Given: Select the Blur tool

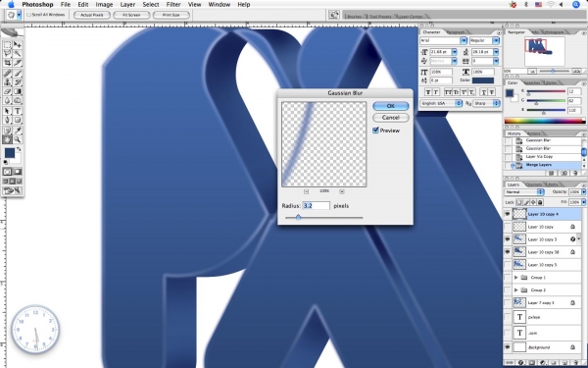Looking at the screenshot, I should pyautogui.click(x=7, y=100).
